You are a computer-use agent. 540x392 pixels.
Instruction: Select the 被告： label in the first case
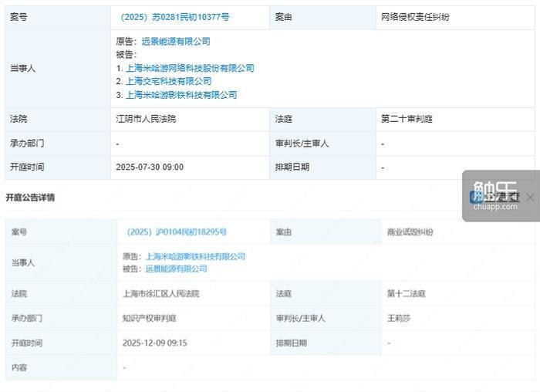coord(127,55)
